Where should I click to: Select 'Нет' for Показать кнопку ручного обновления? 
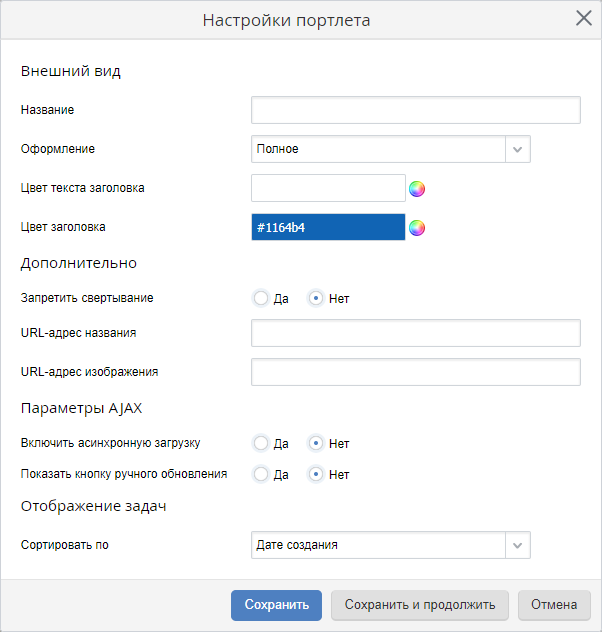316,474
